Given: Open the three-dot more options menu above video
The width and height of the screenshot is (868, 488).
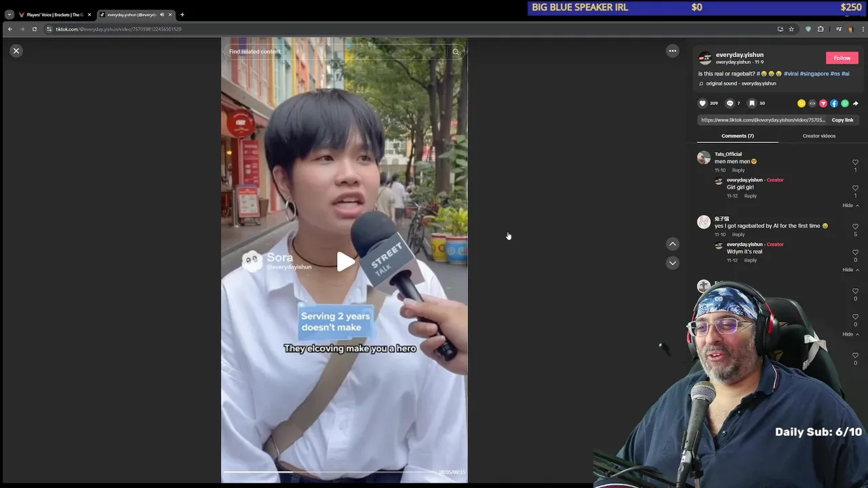Looking at the screenshot, I should tap(673, 51).
